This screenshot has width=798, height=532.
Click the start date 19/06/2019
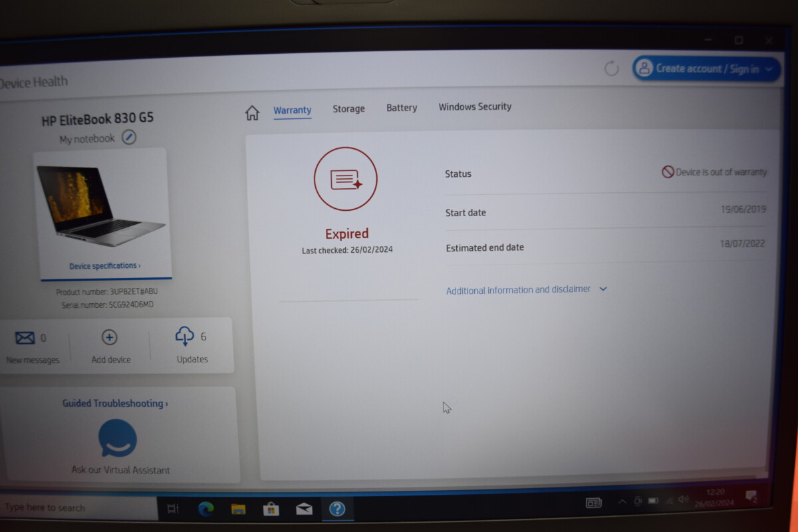743,209
